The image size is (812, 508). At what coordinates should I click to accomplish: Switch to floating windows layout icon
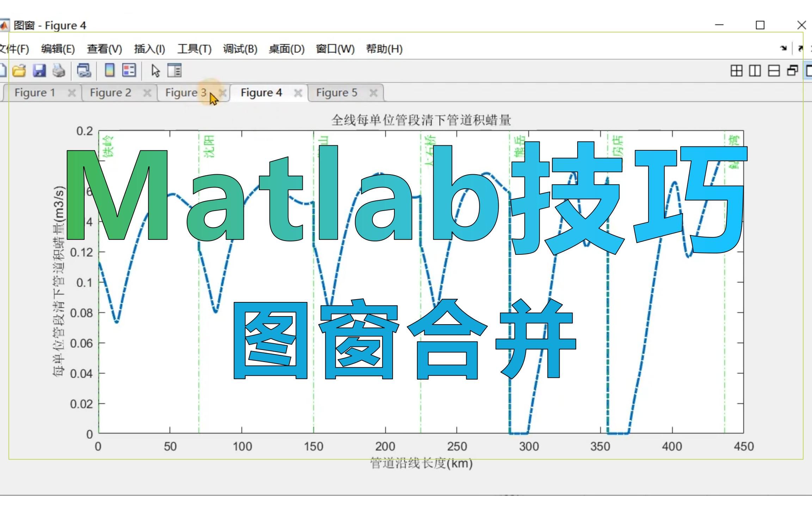pyautogui.click(x=792, y=71)
